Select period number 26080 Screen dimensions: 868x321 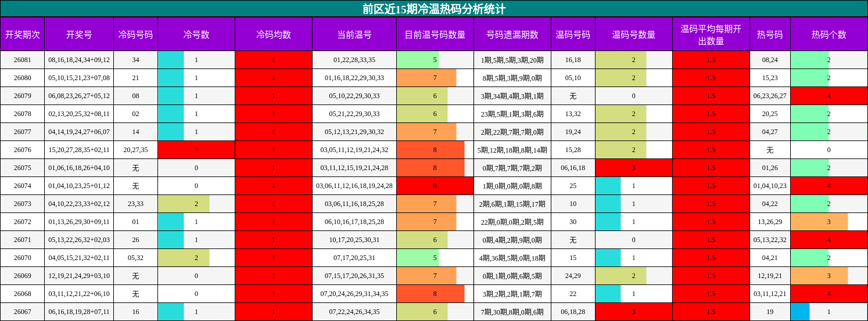tap(22, 78)
